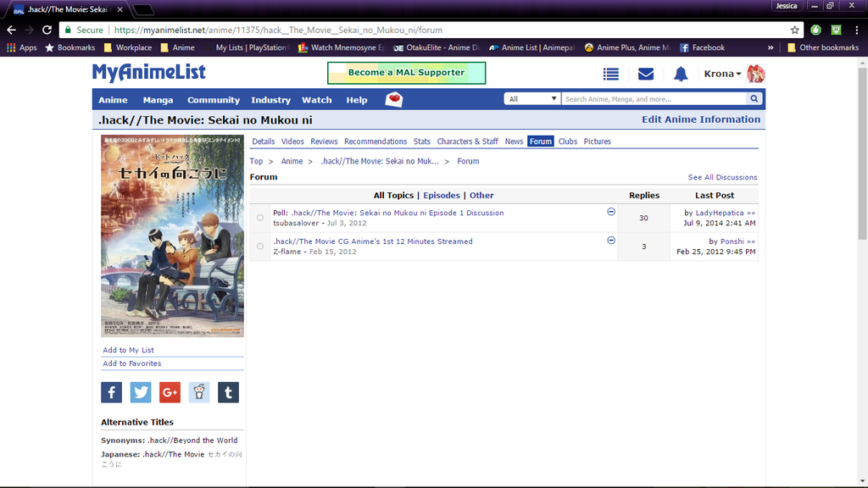Viewport: 868px width, 488px height.
Task: Click Add to My List
Action: pos(129,350)
